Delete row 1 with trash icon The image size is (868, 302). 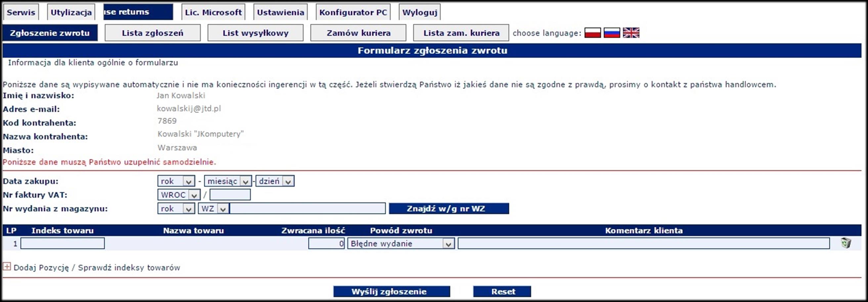click(846, 243)
